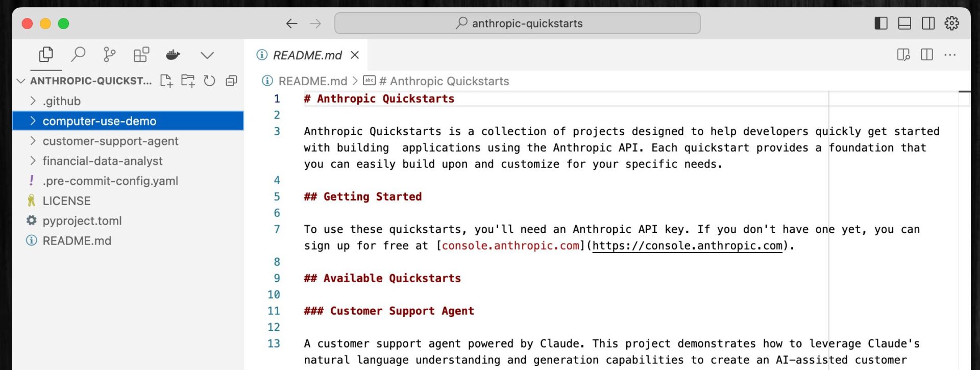The height and width of the screenshot is (370, 980).
Task: Refresh the Explorer file tree
Action: (209, 81)
